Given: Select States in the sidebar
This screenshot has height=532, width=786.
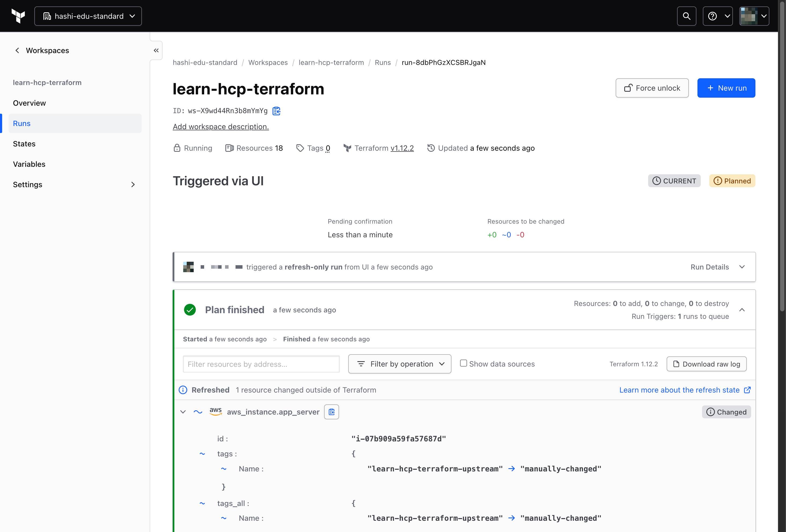Looking at the screenshot, I should point(24,143).
